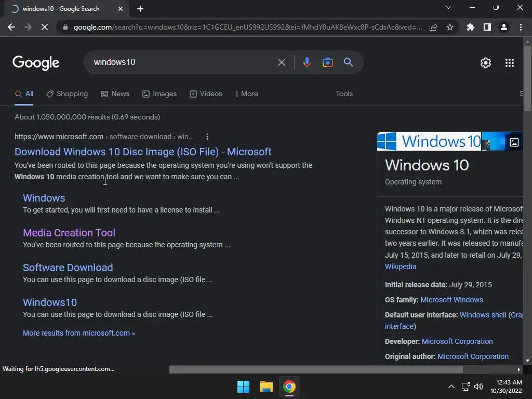The image size is (532, 399).
Task: Click the forward navigation arrow
Action: [x=28, y=27]
